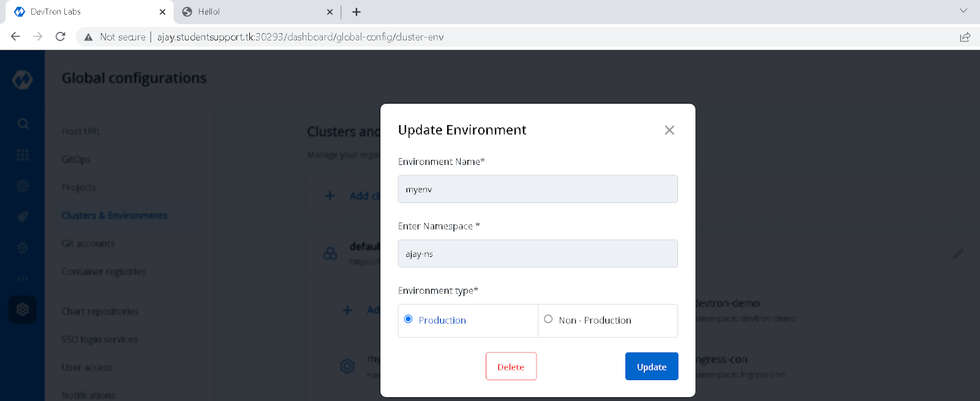Open the code icon in sidebar
The height and width of the screenshot is (401, 980).
tap(23, 278)
